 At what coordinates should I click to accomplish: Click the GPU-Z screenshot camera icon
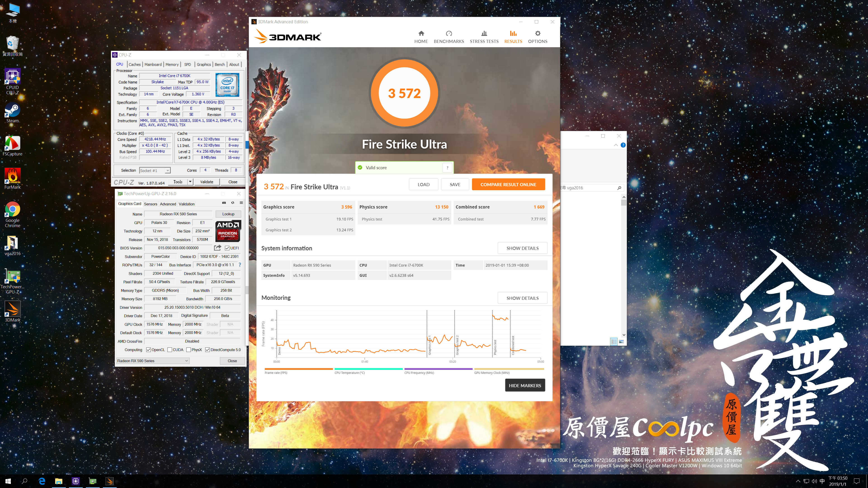click(x=224, y=203)
